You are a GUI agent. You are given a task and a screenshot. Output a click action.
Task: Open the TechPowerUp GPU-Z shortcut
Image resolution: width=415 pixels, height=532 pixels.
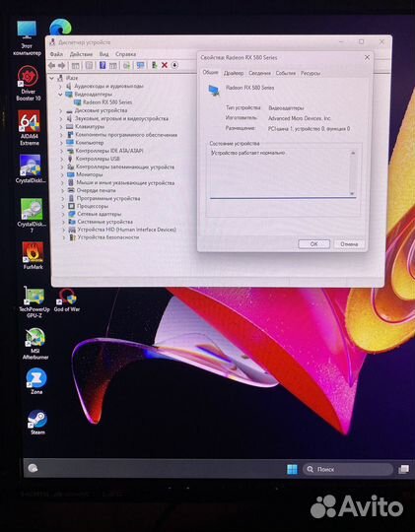(x=35, y=302)
